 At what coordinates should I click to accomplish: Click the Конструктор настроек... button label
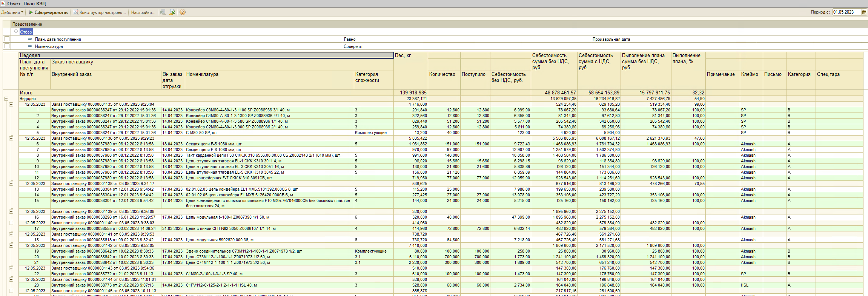(103, 12)
